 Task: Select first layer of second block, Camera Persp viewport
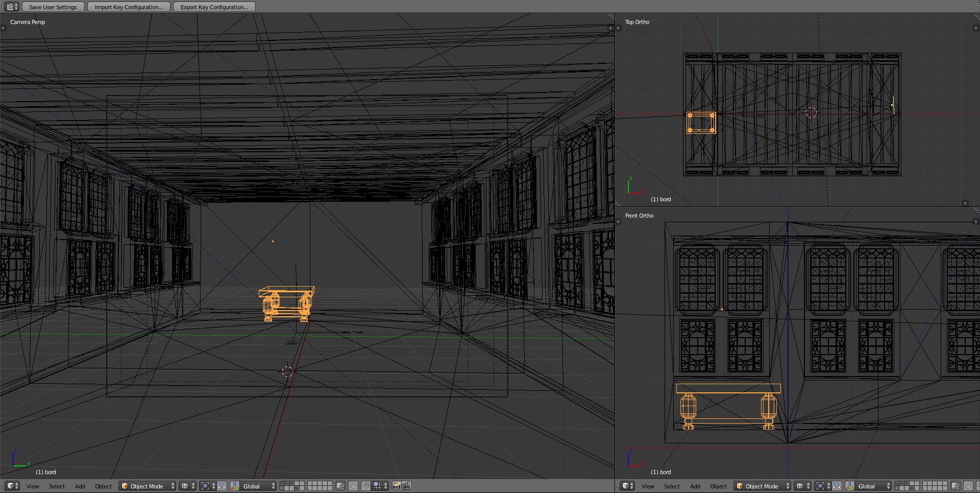tap(310, 483)
